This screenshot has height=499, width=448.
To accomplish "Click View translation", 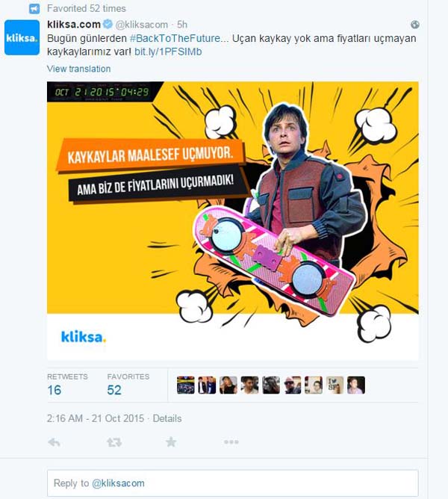I will (78, 69).
